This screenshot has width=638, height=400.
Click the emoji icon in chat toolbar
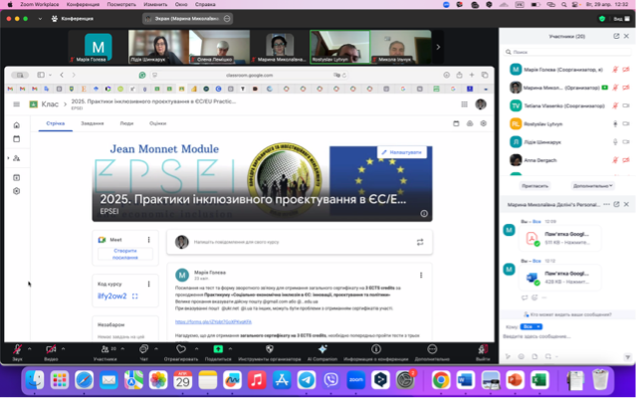521,356
